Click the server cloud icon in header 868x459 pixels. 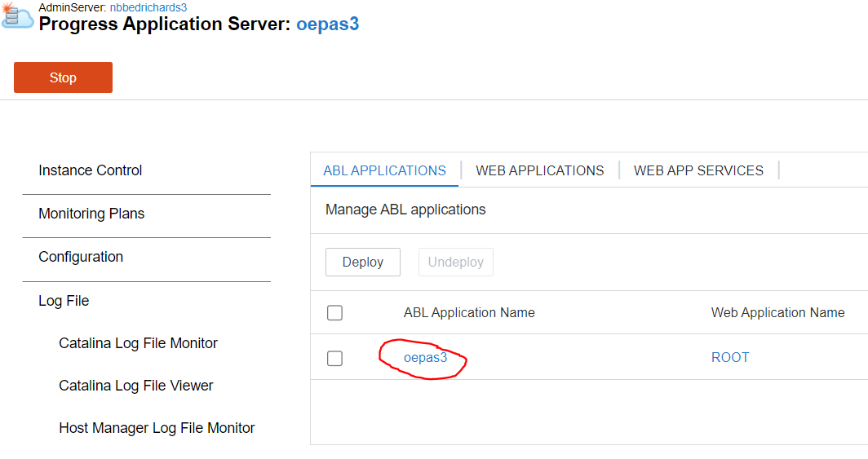17,15
